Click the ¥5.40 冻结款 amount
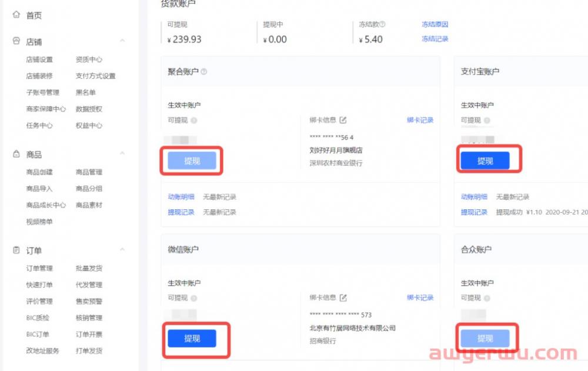The image size is (588, 371). (x=371, y=39)
